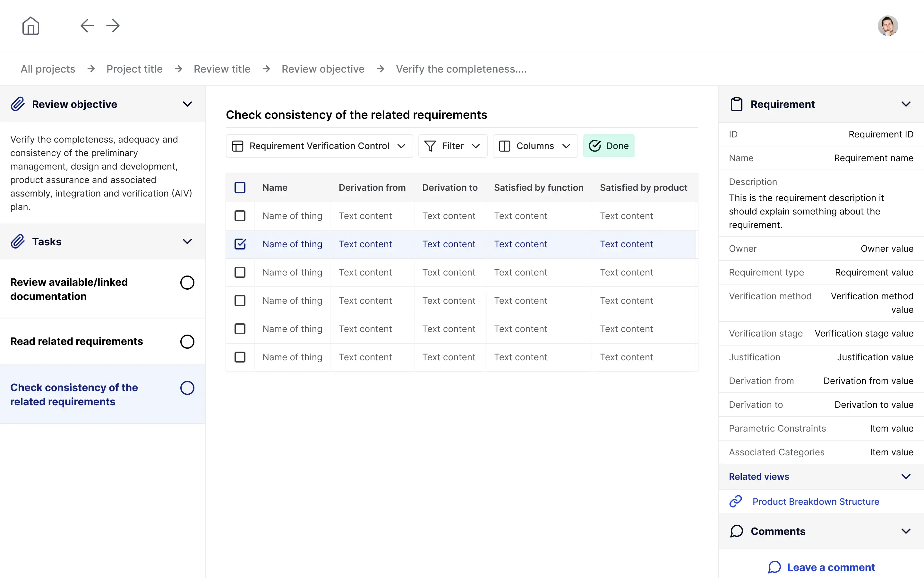Viewport: 924px width, 578px height.
Task: Click the Parametric Constraints Item value
Action: [892, 428]
